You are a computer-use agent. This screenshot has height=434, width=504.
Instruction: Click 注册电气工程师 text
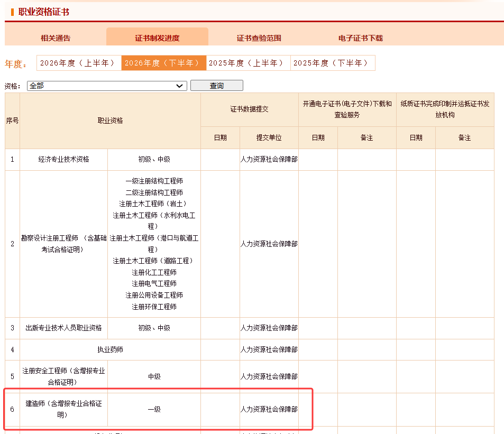(154, 284)
